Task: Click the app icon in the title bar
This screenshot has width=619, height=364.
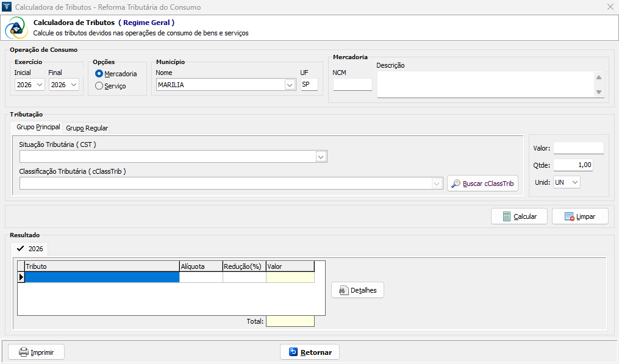Action: [x=7, y=7]
